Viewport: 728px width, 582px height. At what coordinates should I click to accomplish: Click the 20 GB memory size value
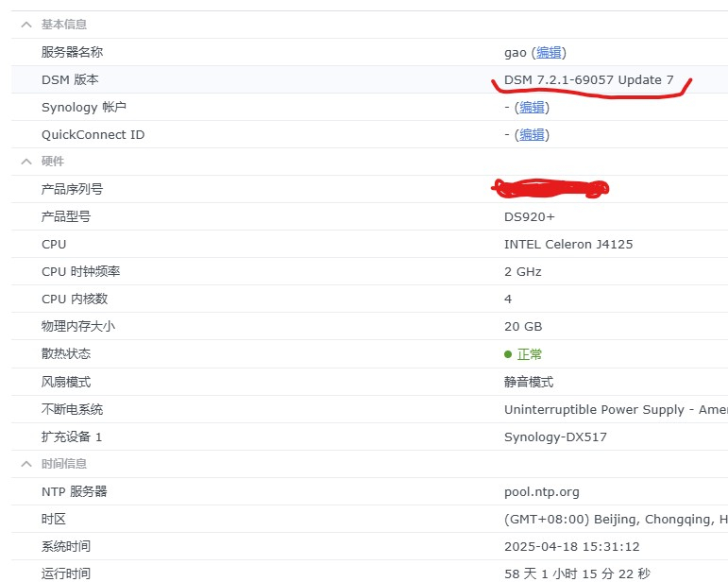(523, 327)
